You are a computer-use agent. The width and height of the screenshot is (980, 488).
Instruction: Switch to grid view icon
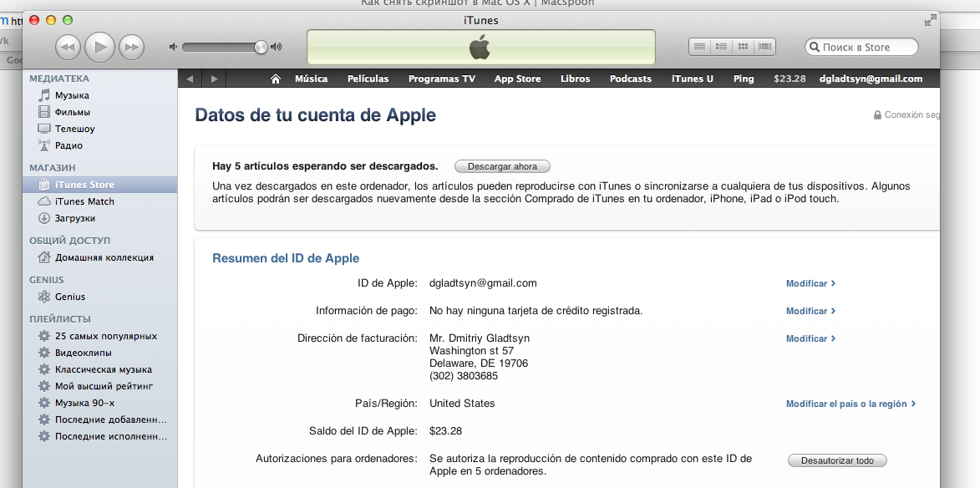pyautogui.click(x=743, y=46)
